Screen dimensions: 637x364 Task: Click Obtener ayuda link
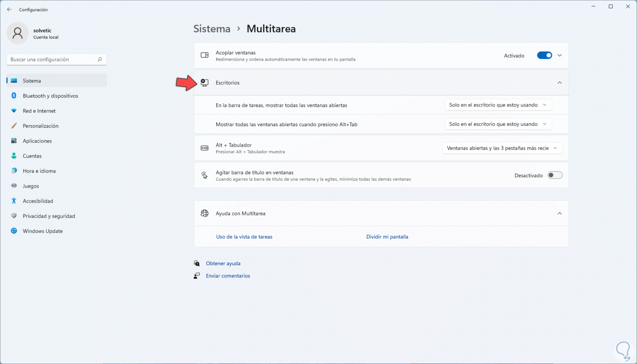coord(223,264)
